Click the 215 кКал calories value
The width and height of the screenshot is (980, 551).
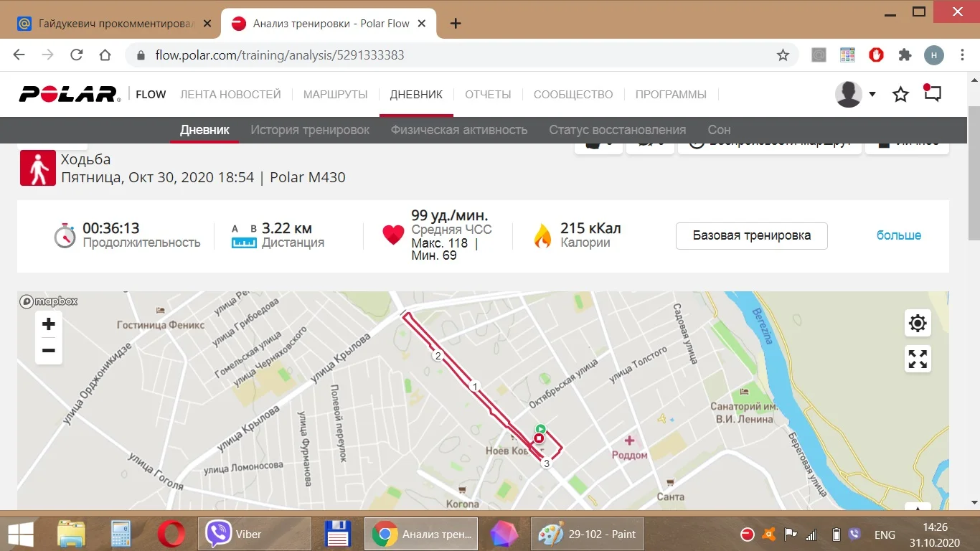pos(590,228)
